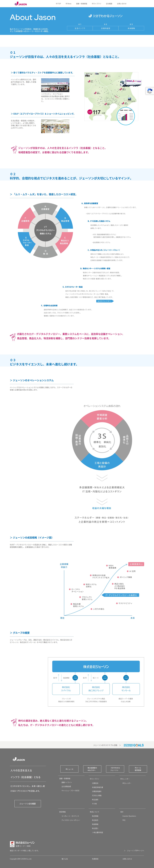Open 決算説明資料 in the footer

97,791
